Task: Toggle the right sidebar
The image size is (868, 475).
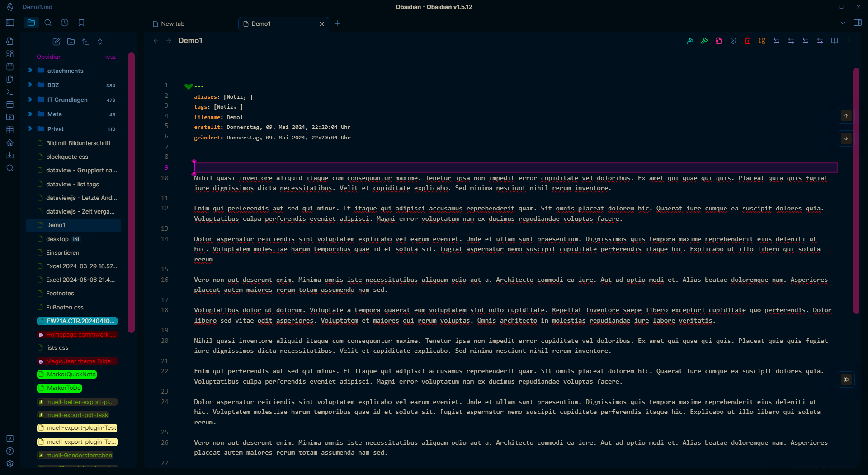Action: click(x=857, y=23)
